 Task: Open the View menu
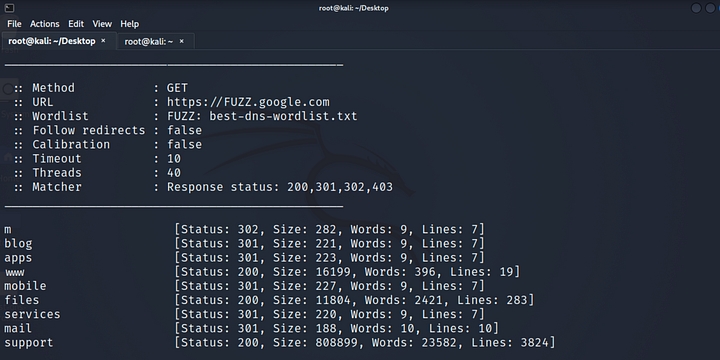(102, 24)
